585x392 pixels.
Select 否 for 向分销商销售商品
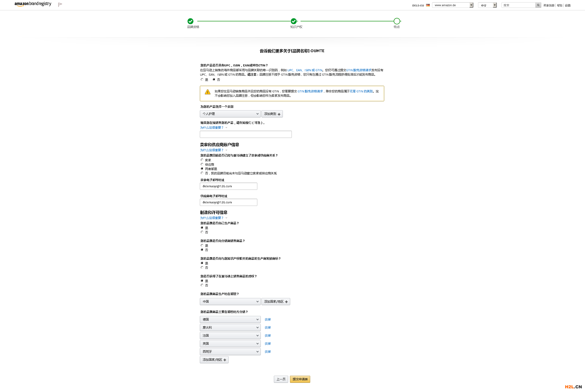click(202, 250)
